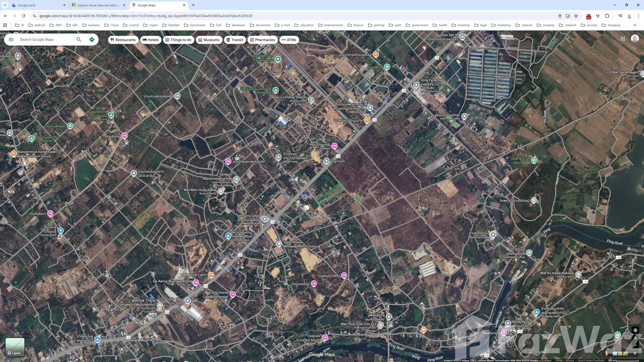Click the Pha Chor Hill hotel pin
644x362 pixels.
[x=334, y=146]
